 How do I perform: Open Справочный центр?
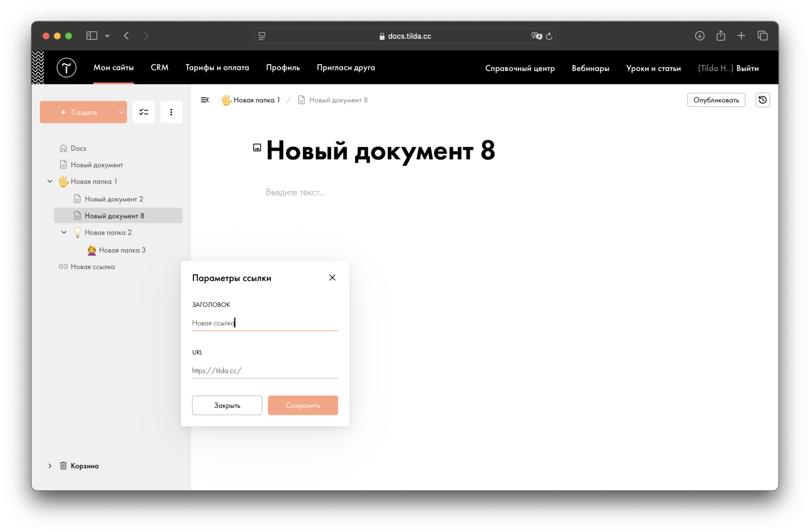click(520, 68)
